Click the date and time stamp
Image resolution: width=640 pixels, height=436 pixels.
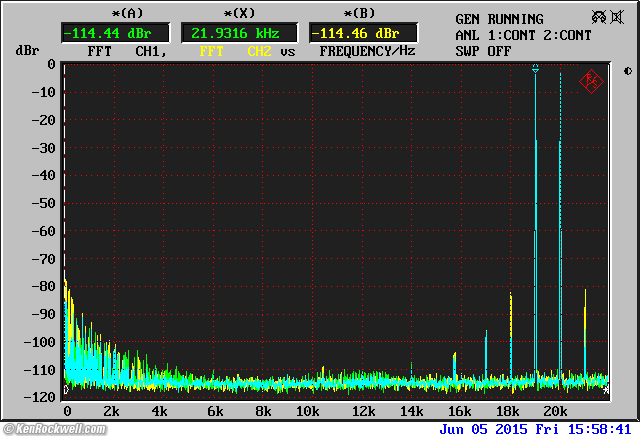click(535, 428)
